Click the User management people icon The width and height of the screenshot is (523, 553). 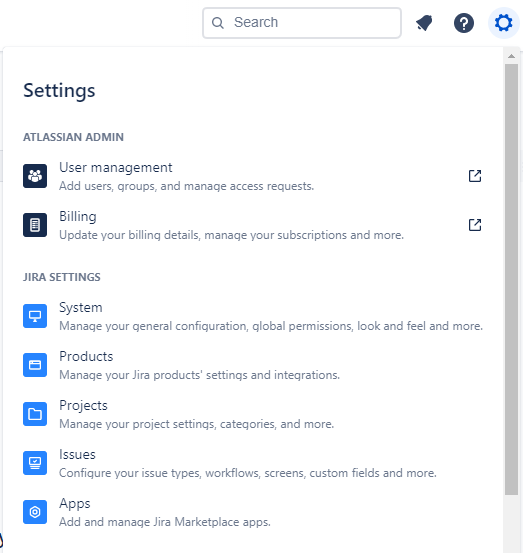[x=35, y=176]
